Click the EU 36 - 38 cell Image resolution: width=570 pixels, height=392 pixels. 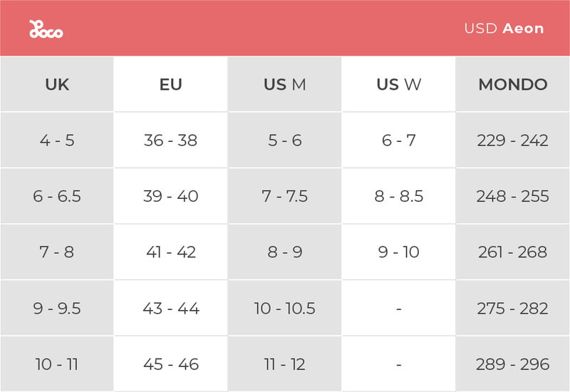[171, 140]
